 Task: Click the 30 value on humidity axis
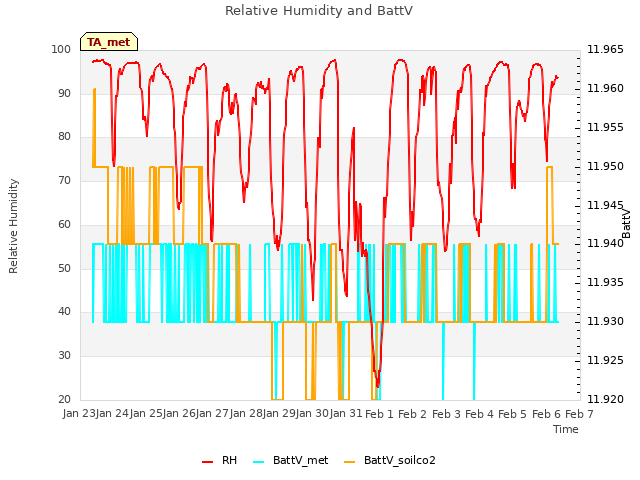pos(64,356)
